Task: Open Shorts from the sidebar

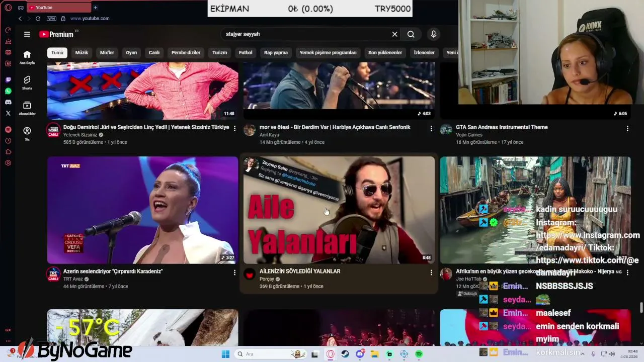Action: (x=27, y=82)
